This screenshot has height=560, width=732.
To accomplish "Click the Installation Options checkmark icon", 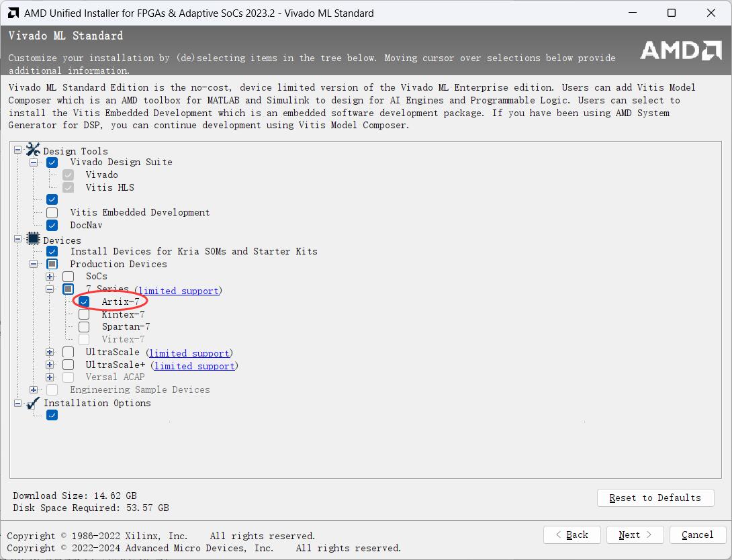I will 34,403.
